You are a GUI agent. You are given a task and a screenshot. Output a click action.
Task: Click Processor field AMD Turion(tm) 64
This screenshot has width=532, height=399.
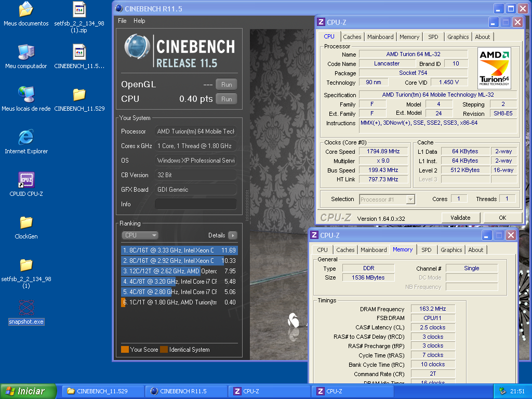[x=196, y=131]
